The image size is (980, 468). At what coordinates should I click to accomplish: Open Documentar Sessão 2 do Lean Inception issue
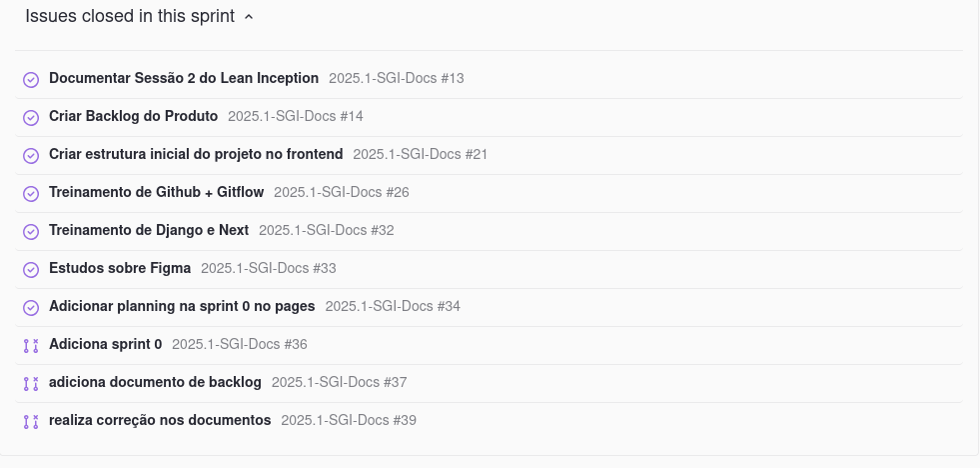184,78
